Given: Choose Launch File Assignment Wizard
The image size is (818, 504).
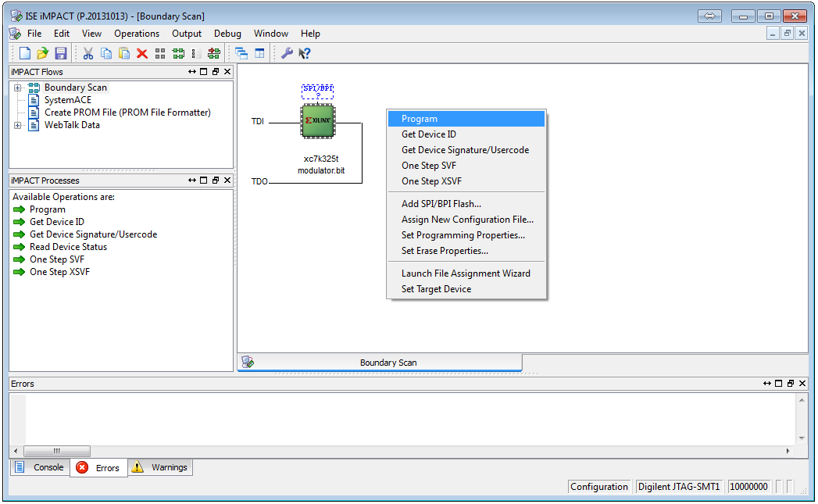Looking at the screenshot, I should pos(466,273).
